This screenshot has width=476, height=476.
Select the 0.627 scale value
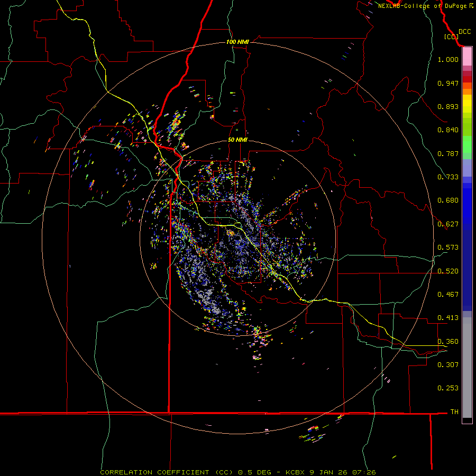click(x=448, y=224)
